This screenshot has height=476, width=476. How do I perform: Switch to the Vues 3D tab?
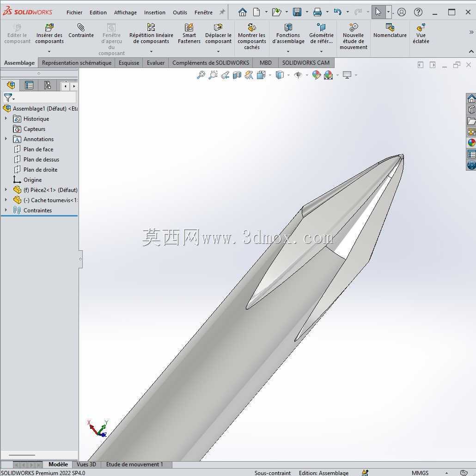(86, 464)
